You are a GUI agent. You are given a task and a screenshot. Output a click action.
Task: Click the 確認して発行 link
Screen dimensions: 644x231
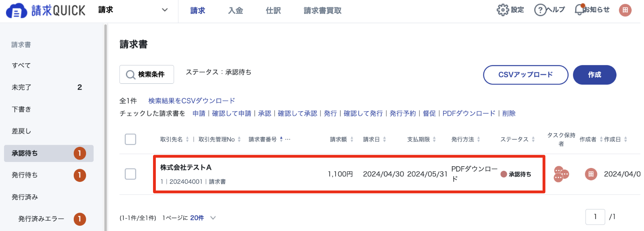click(x=363, y=114)
